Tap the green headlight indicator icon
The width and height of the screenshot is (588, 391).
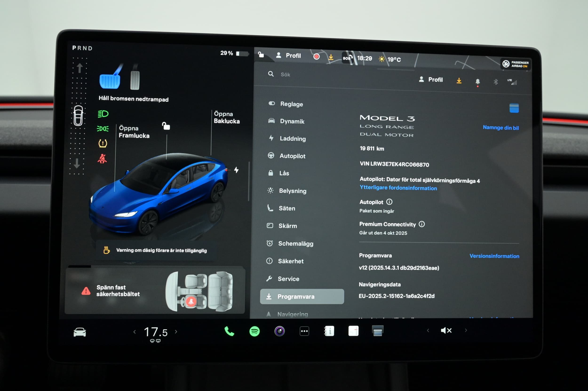tap(103, 114)
